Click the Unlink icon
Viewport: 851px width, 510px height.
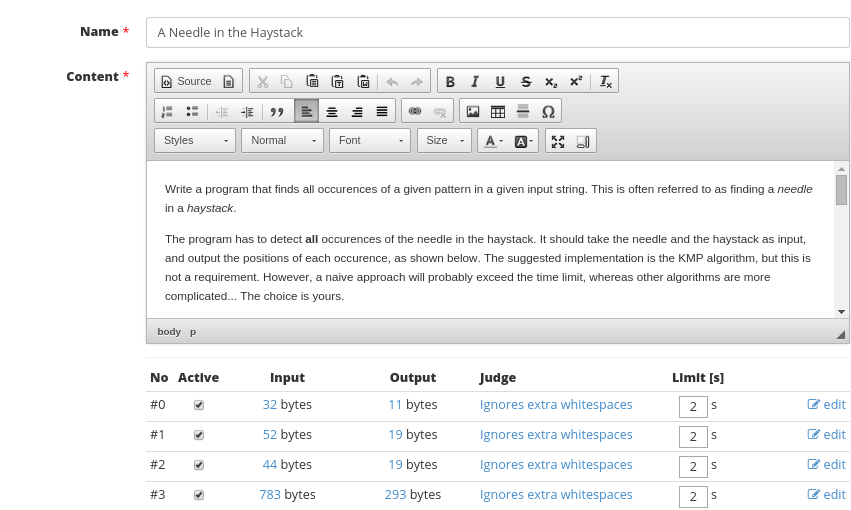click(x=440, y=112)
